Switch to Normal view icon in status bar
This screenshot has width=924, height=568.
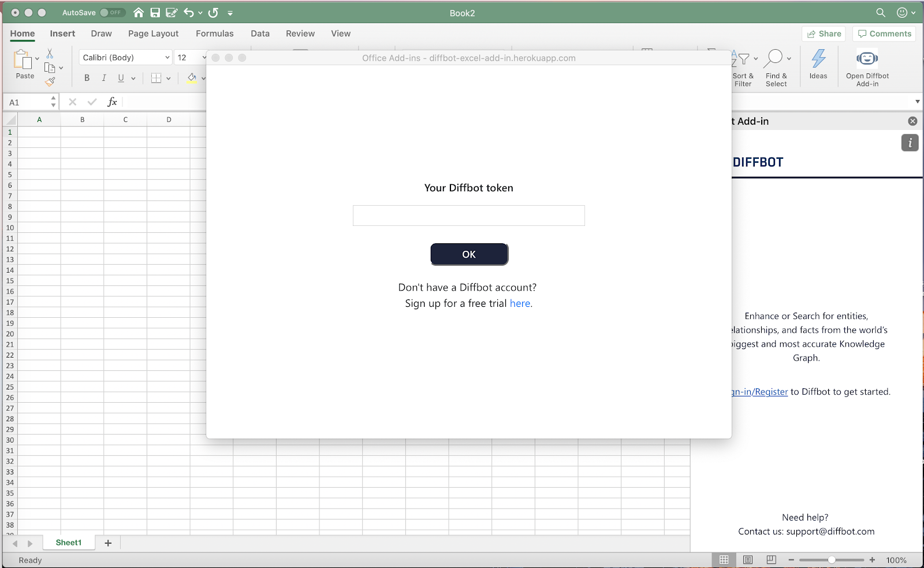(x=724, y=559)
